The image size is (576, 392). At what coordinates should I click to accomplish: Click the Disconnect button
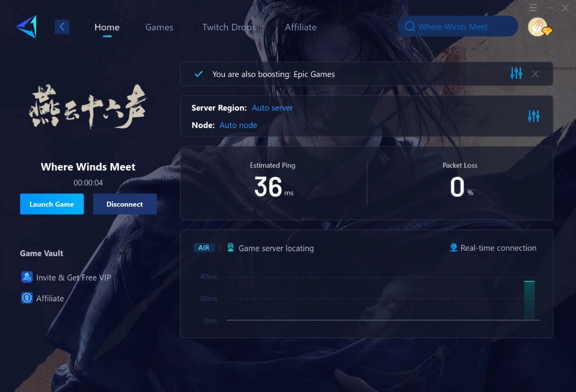[x=125, y=204]
